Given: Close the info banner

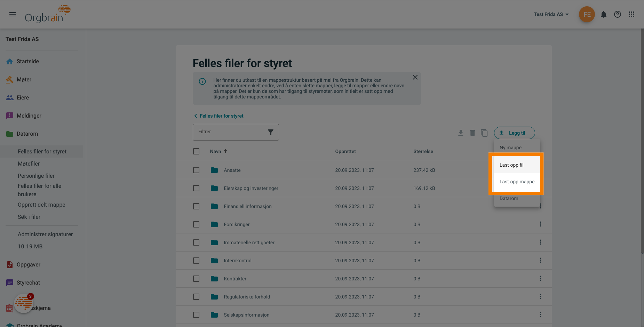Looking at the screenshot, I should click(x=415, y=77).
